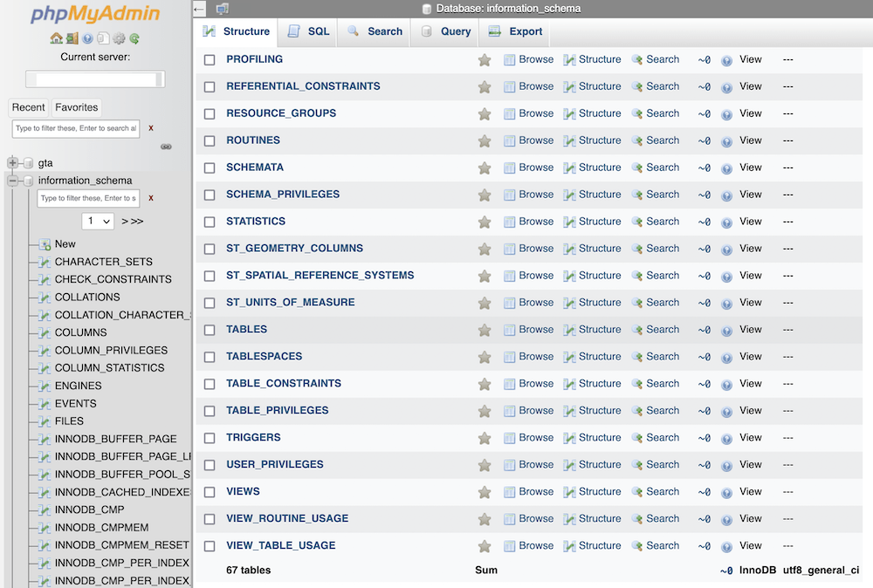Clear the top navigation filter with red X

coord(151,128)
